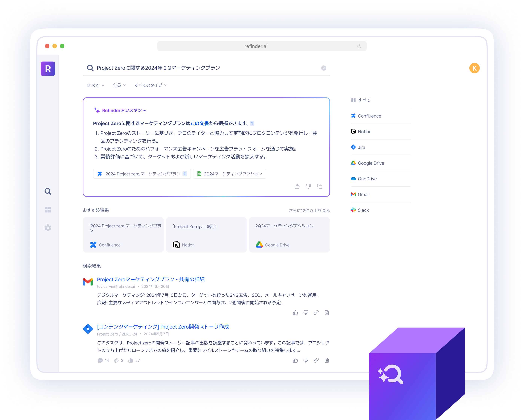The height and width of the screenshot is (420, 524).
Task: Click the Jira icon beside second result
Action: tap(88, 329)
